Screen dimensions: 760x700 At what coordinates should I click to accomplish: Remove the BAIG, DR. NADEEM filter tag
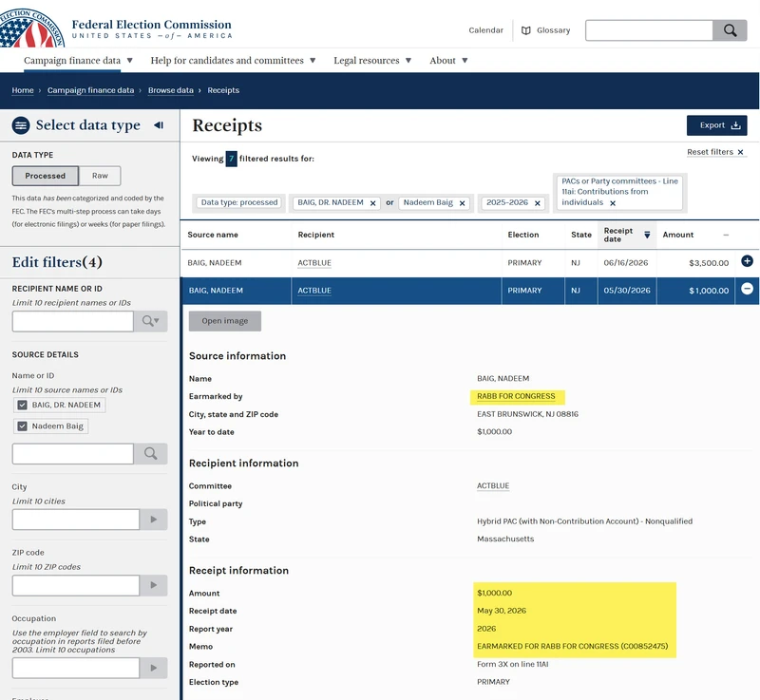click(372, 203)
